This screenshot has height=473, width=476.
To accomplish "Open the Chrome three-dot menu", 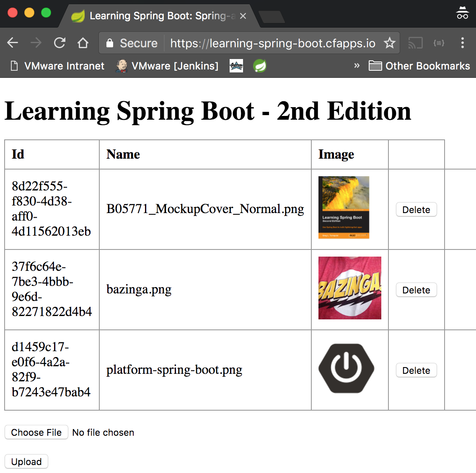I will coord(462,43).
